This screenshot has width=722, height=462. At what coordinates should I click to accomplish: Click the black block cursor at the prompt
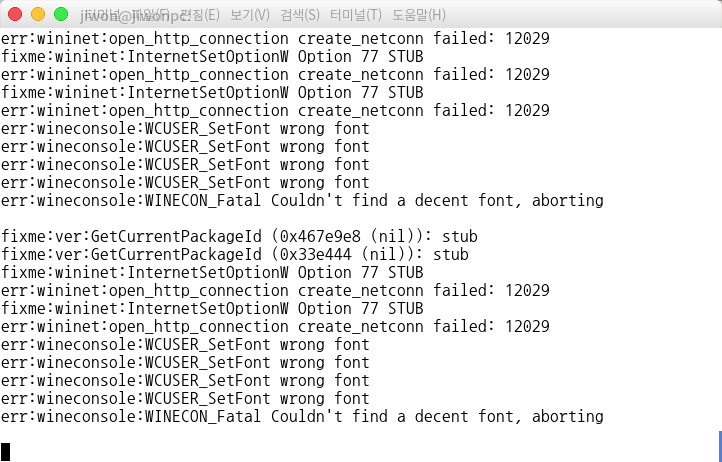point(6,451)
